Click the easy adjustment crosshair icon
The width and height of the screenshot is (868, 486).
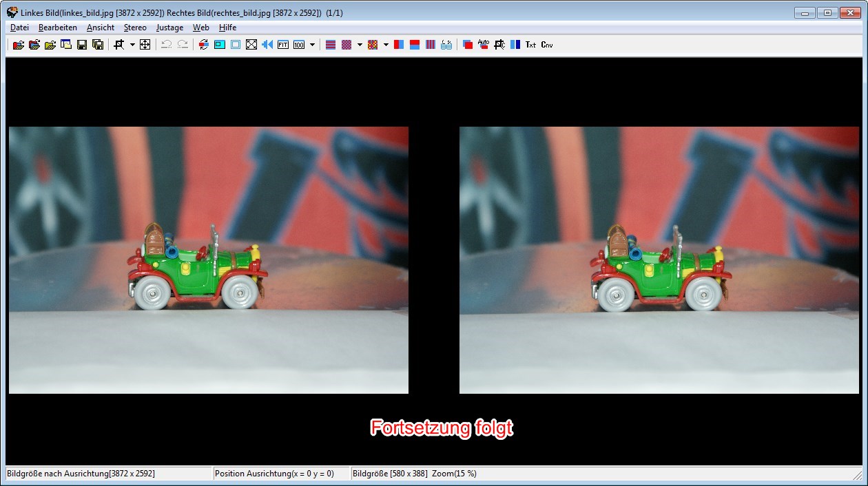click(x=145, y=45)
